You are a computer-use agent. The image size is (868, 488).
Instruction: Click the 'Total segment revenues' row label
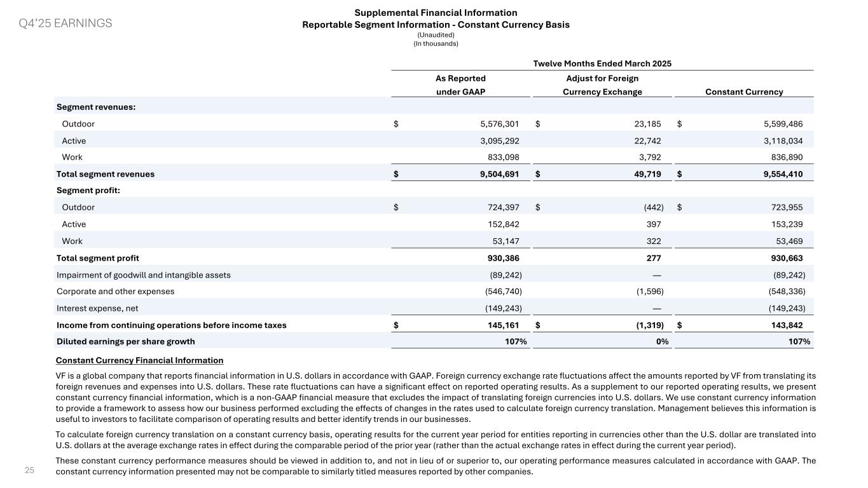point(106,174)
